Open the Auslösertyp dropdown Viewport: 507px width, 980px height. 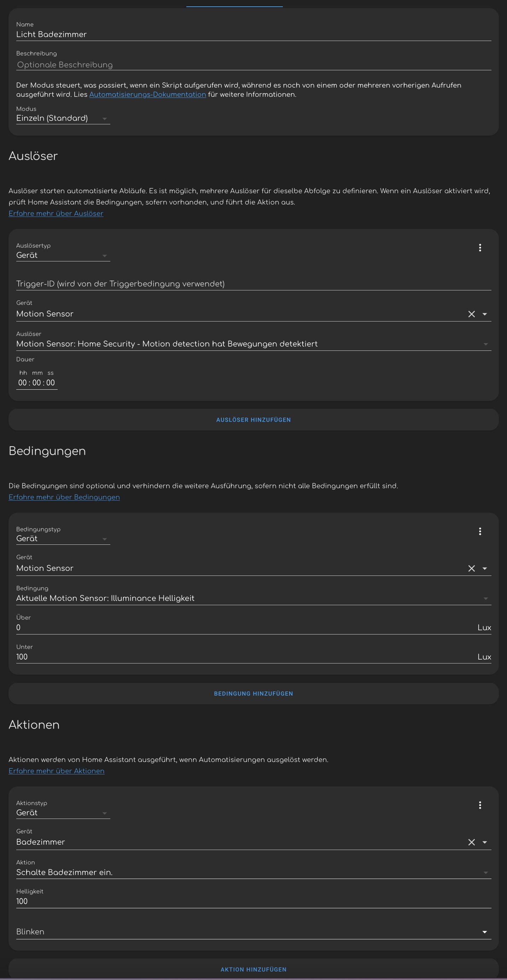[63, 255]
